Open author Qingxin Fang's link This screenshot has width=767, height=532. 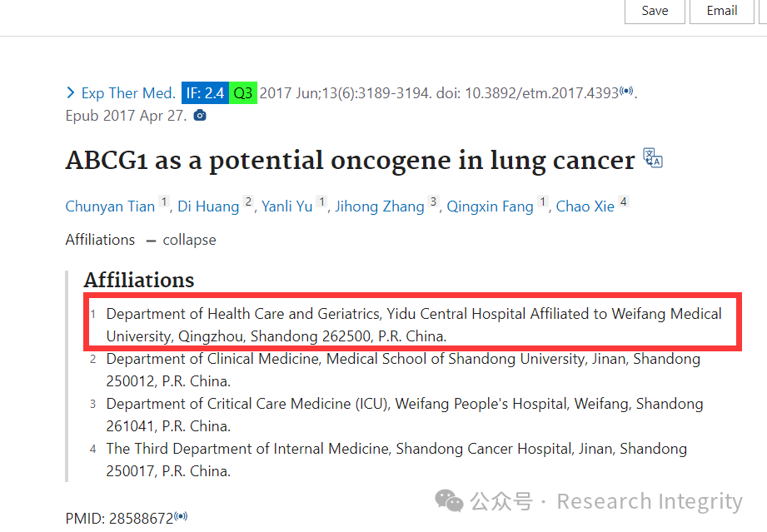point(491,206)
